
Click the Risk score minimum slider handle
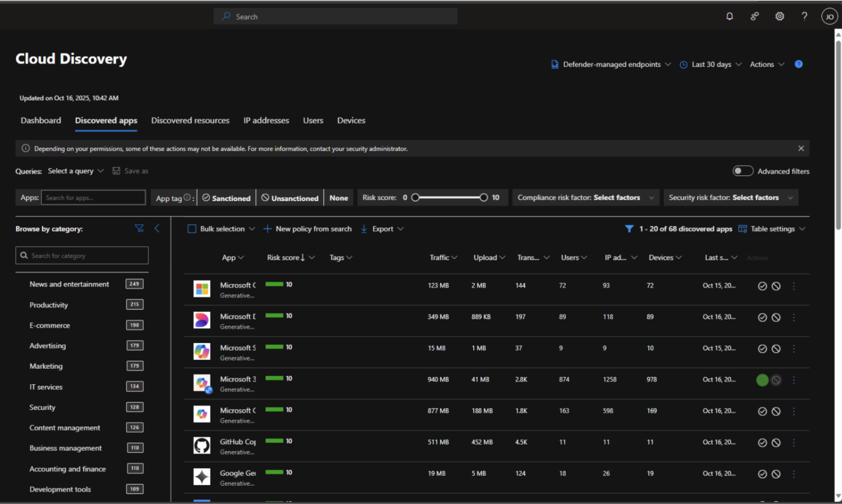[415, 198]
